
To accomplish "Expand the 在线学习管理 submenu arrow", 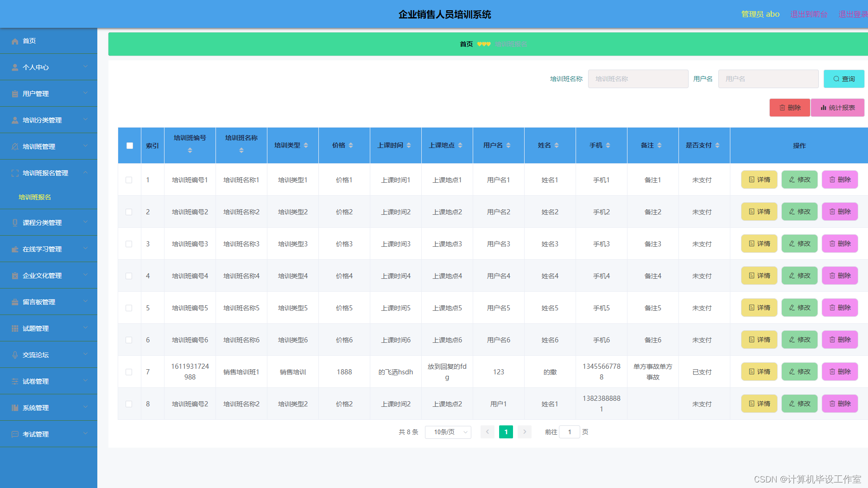I will tap(86, 249).
